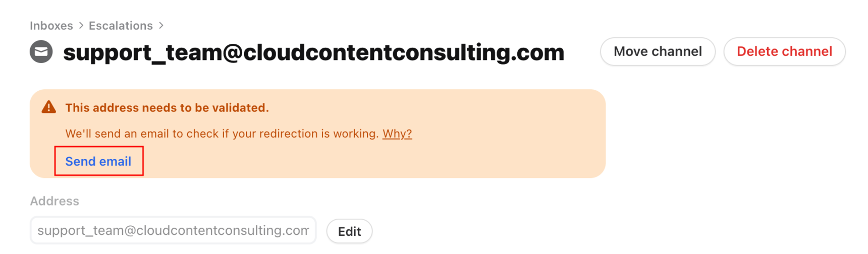This screenshot has width=868, height=254.
Task: Click the orange warning triangle icon
Action: point(49,107)
